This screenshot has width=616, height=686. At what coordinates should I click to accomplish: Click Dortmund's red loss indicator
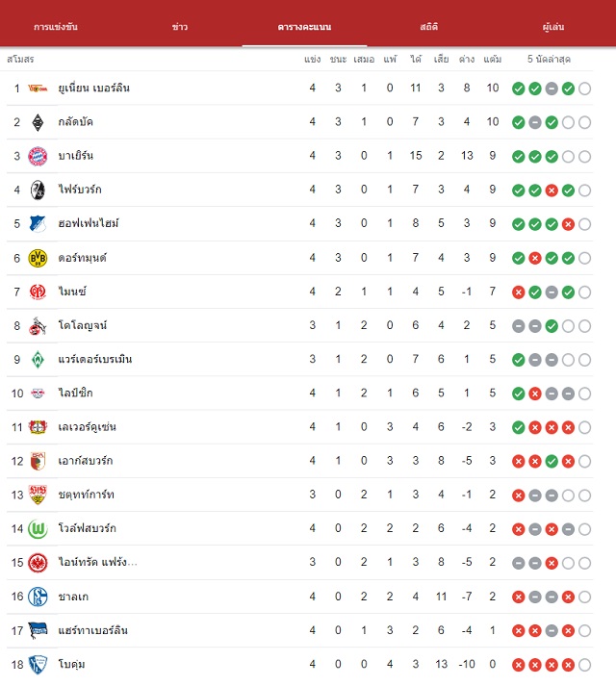[x=535, y=258]
